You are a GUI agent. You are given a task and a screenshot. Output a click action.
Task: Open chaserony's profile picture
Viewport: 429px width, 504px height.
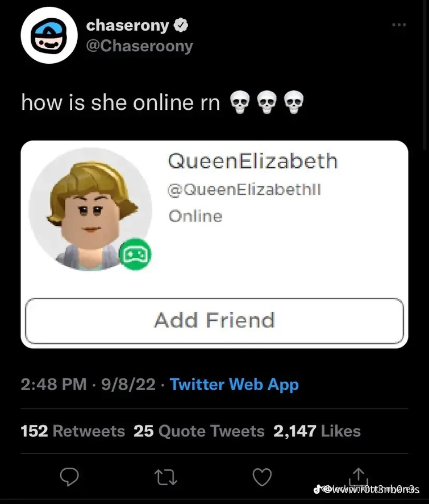49,35
